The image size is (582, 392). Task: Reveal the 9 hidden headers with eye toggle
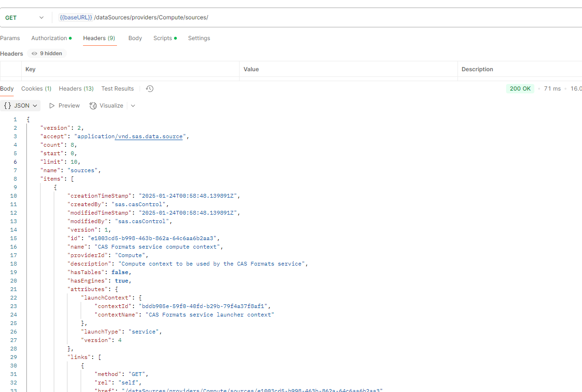(46, 53)
